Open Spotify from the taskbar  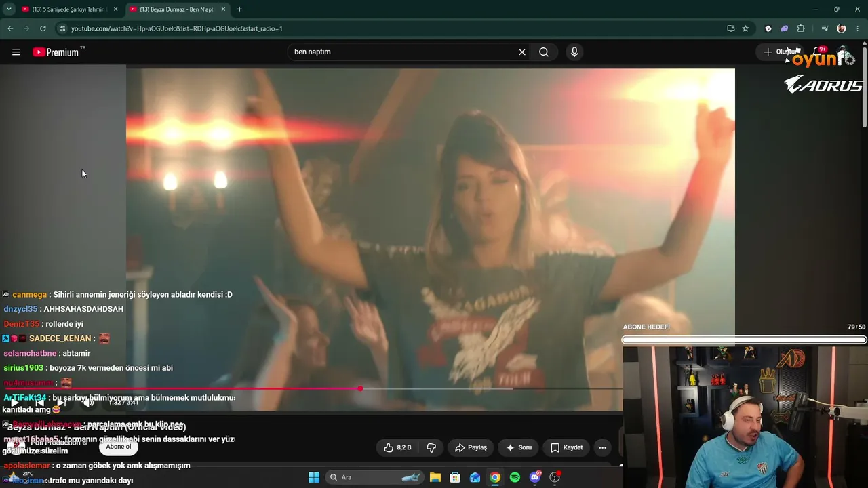tap(515, 477)
